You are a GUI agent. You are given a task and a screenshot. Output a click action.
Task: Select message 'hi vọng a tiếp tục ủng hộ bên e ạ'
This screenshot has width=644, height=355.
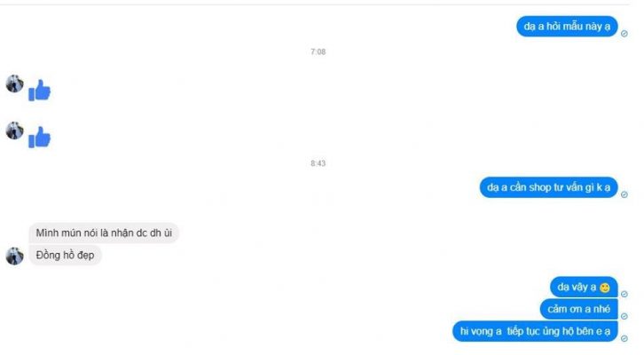535,331
